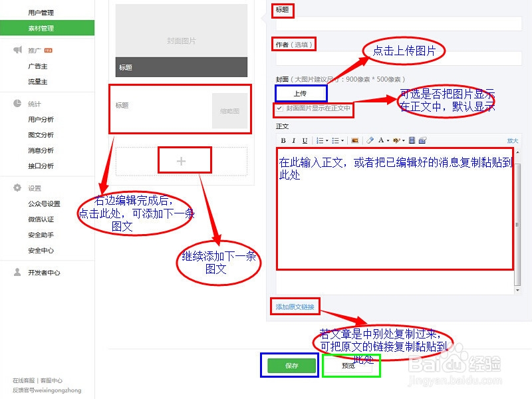Toggle bold formatting in the editor

tap(284, 140)
